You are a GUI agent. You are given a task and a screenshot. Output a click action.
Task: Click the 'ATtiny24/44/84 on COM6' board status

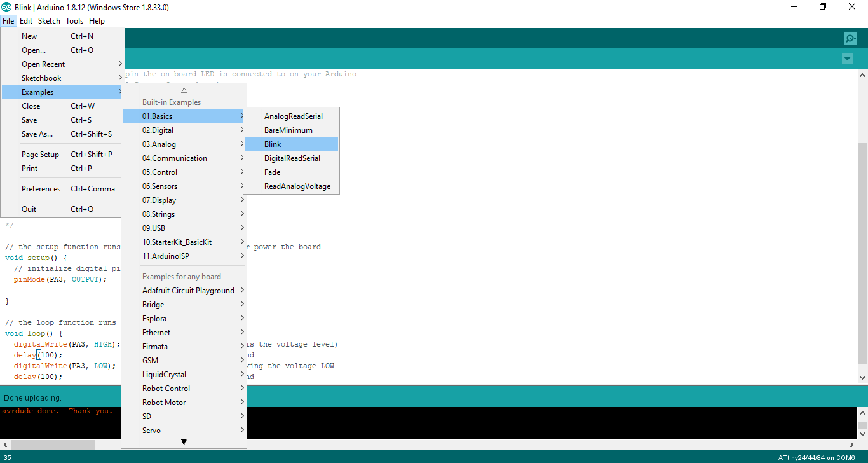817,458
